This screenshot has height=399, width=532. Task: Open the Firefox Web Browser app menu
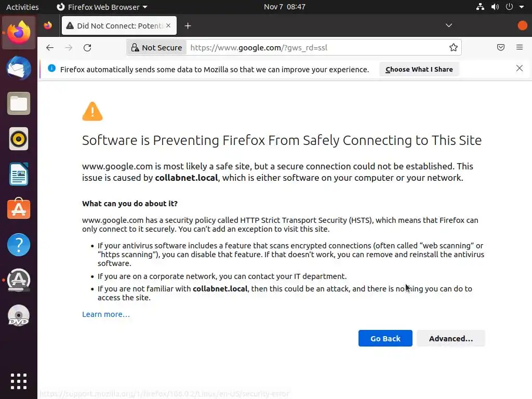[102, 7]
